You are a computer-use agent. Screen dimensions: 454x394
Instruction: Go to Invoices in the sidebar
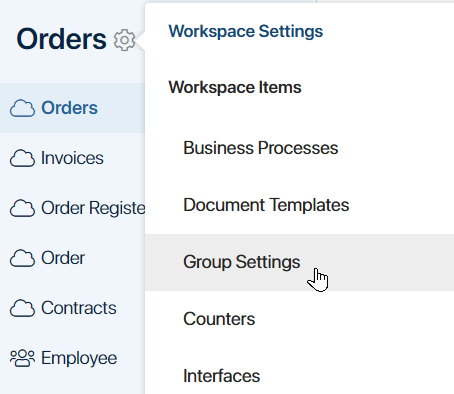72,158
